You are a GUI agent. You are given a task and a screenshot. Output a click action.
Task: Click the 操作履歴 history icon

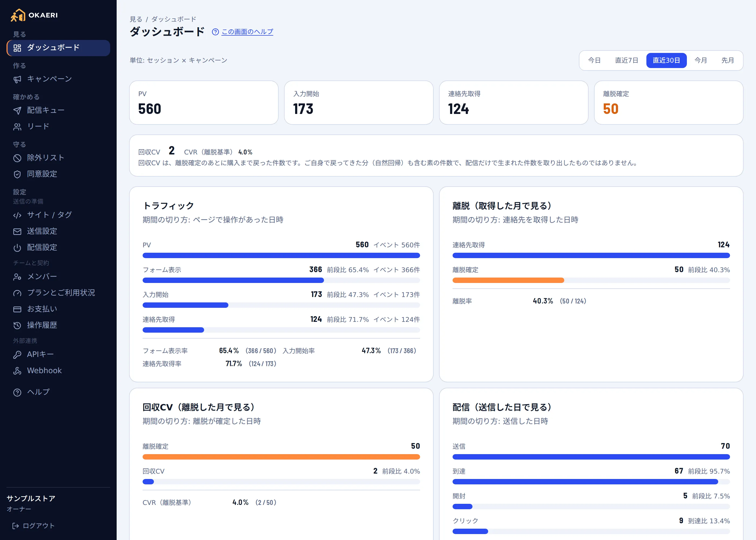(17, 326)
